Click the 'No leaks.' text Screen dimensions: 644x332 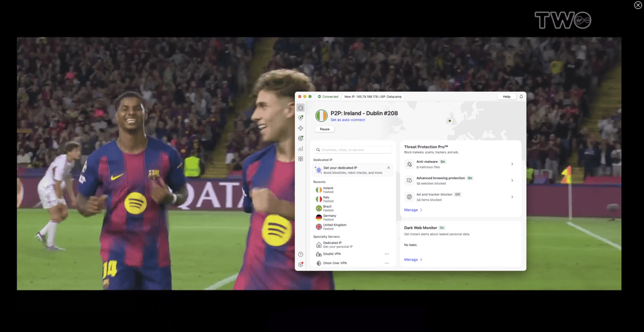[411, 245]
